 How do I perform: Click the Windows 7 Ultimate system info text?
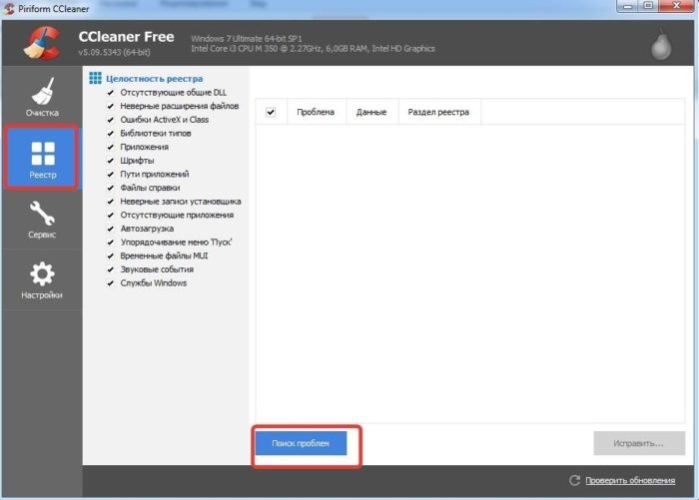247,38
